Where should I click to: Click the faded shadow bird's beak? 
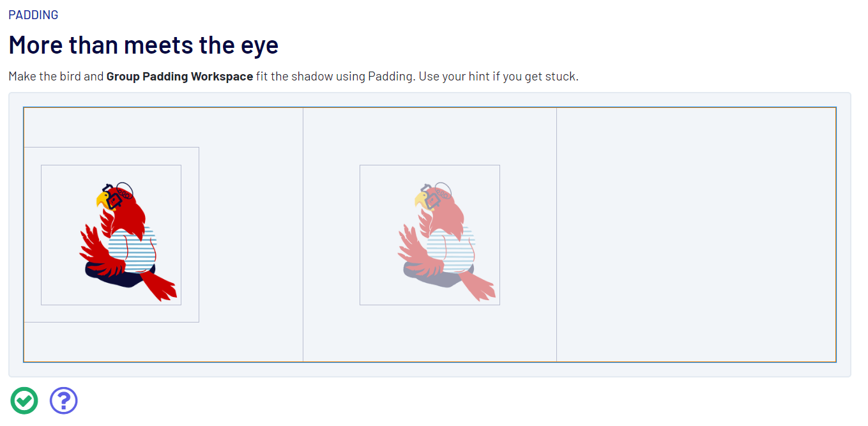420,200
